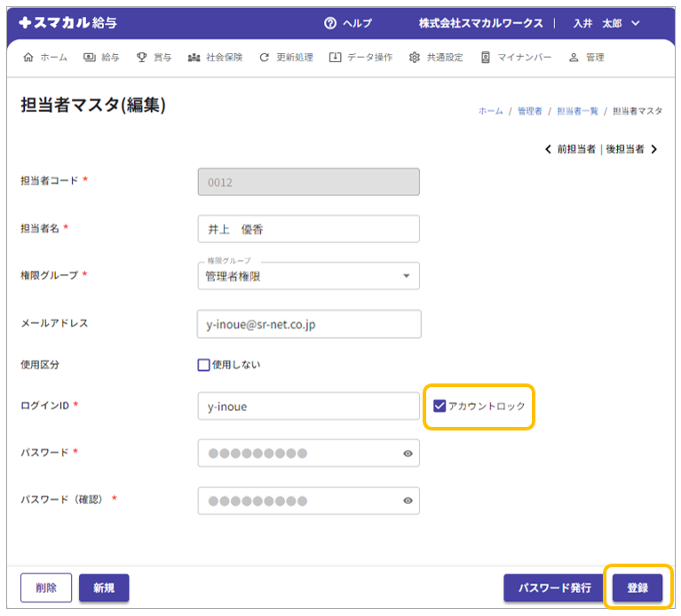Click the My Number (マイナンバー) card icon
Screen dimensions: 681x616
[x=486, y=58]
